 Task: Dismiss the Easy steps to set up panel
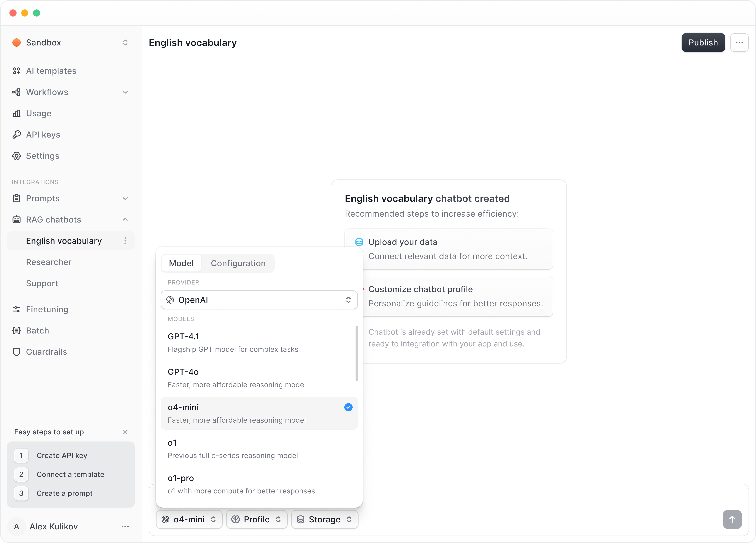pyautogui.click(x=125, y=432)
